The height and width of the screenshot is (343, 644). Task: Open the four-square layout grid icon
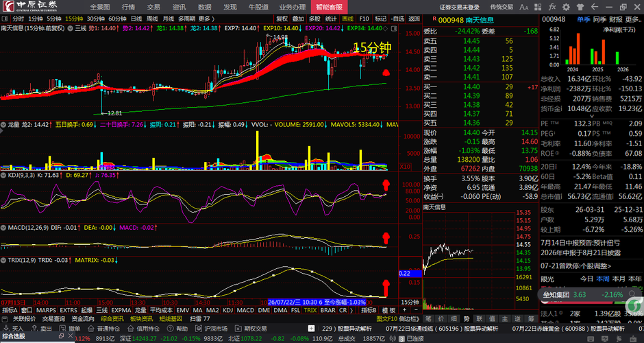tap(538, 7)
